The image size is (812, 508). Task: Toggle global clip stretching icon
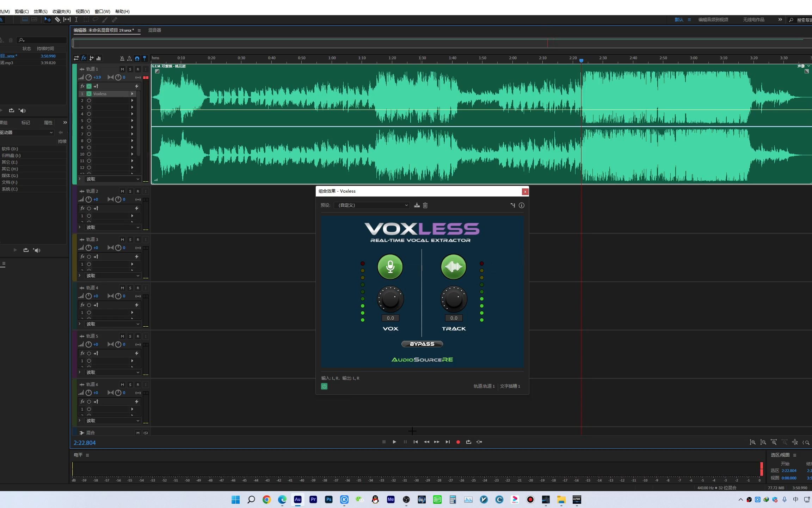click(129, 59)
